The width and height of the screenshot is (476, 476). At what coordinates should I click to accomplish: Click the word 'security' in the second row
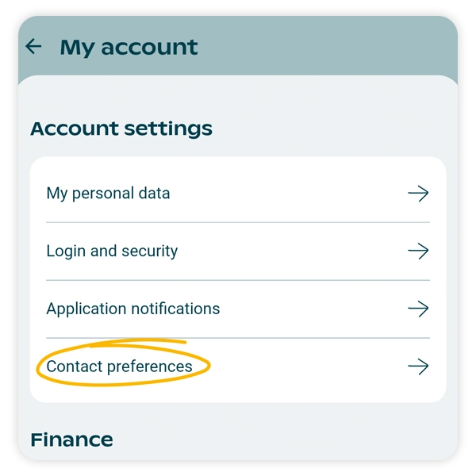(149, 251)
